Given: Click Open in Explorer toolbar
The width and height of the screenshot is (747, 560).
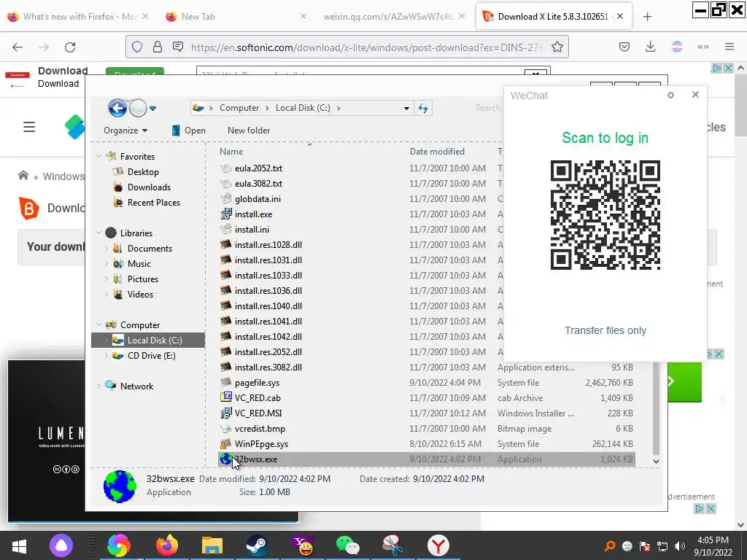Looking at the screenshot, I should [x=189, y=131].
